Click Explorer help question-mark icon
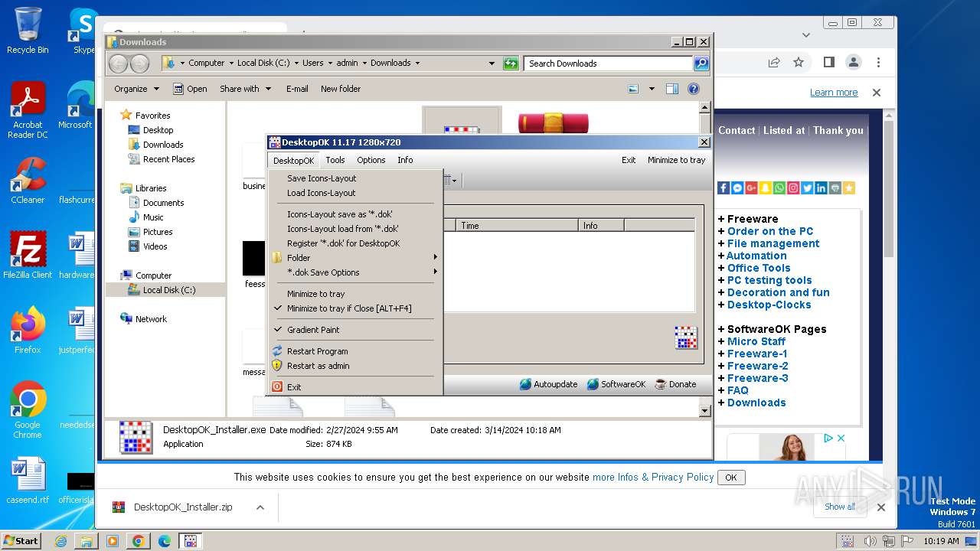The image size is (980, 551). pos(694,89)
